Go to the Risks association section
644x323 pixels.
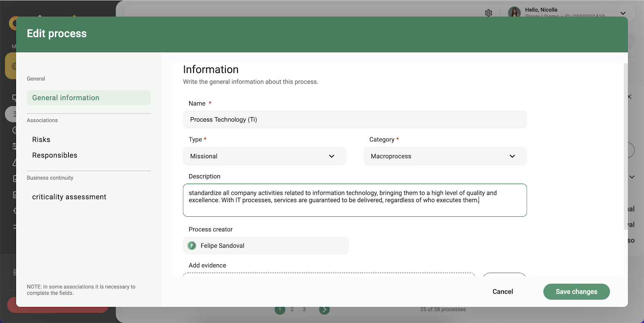coord(41,140)
